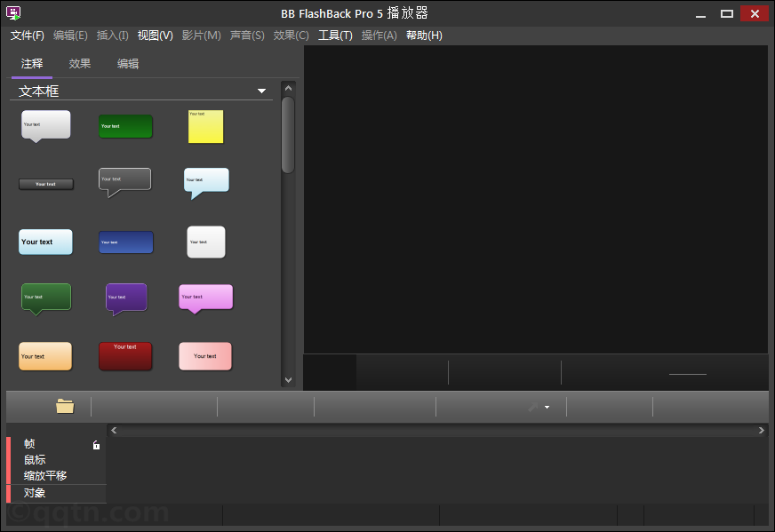Select the 鼠标 track label
Viewport: 775px width, 532px height.
[x=35, y=460]
